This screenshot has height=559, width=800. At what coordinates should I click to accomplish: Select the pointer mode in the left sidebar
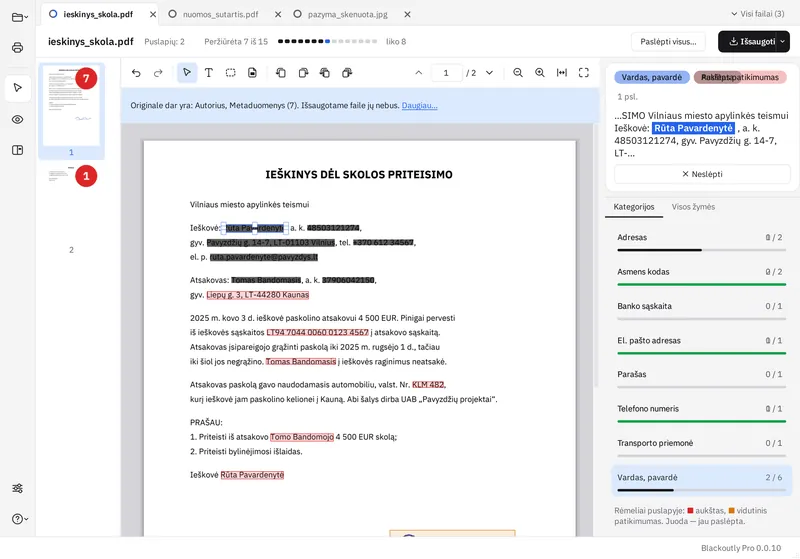18,88
